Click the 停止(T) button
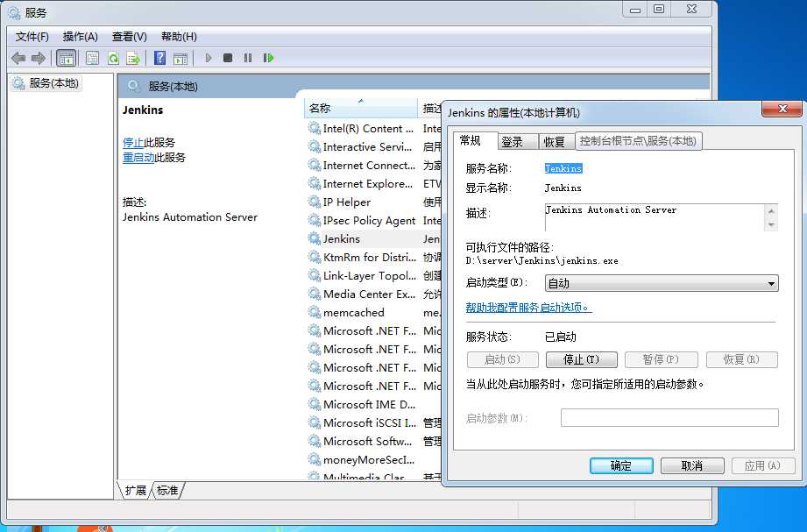807x532 pixels. click(x=582, y=359)
